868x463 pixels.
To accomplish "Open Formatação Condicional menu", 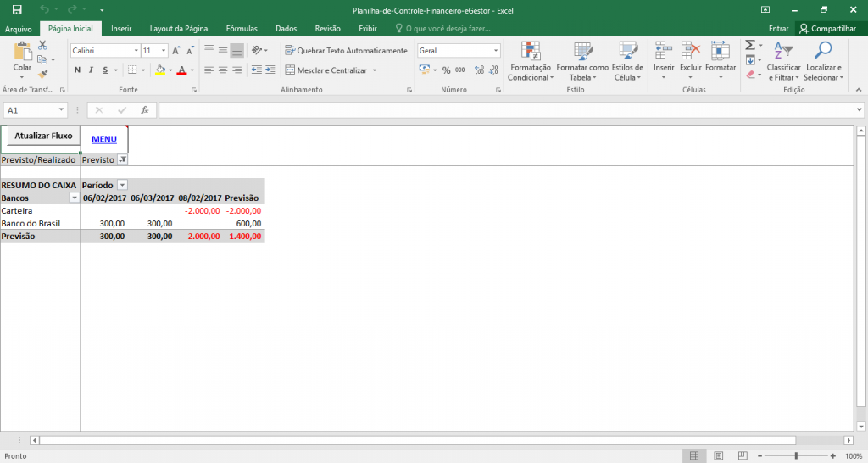I will click(531, 61).
